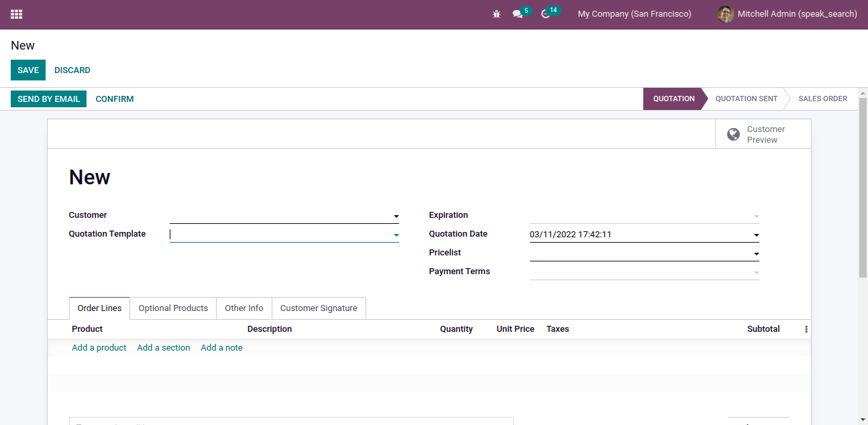
Task: Sort by Quantity column header
Action: [x=456, y=329]
